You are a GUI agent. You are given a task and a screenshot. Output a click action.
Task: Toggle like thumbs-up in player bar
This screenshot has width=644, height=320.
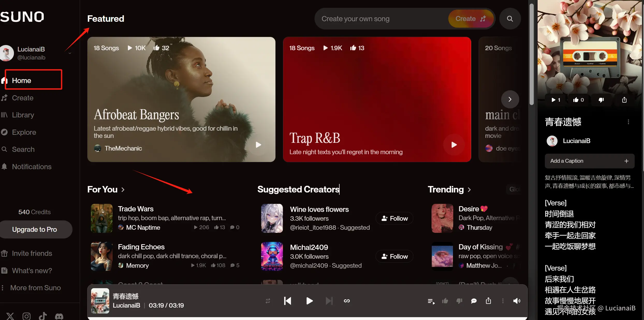(x=445, y=301)
